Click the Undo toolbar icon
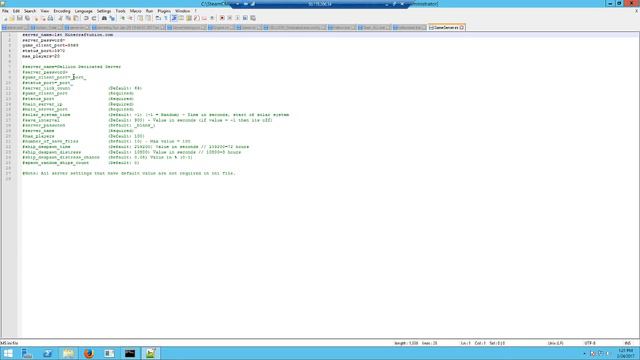 (x=86, y=18)
